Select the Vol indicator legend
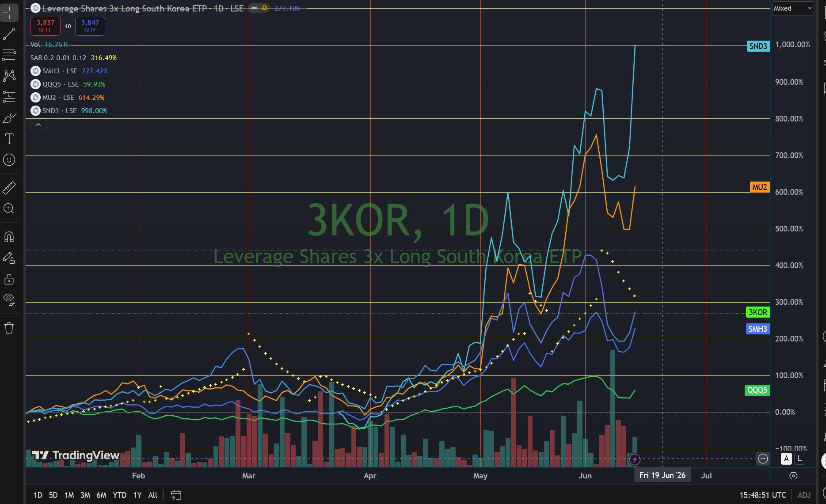The width and height of the screenshot is (826, 504). pyautogui.click(x=49, y=45)
